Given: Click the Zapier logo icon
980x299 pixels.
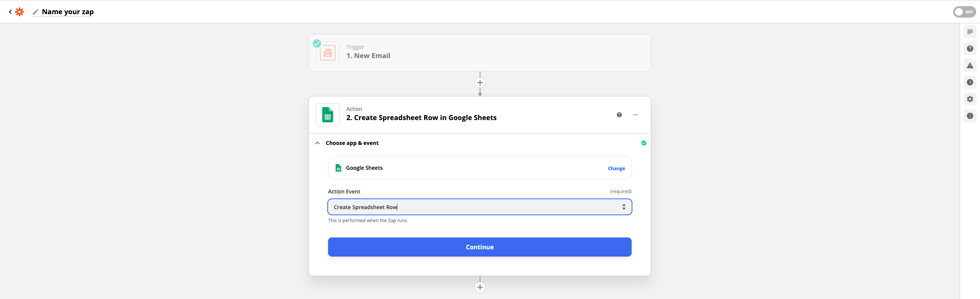Looking at the screenshot, I should tap(20, 12).
